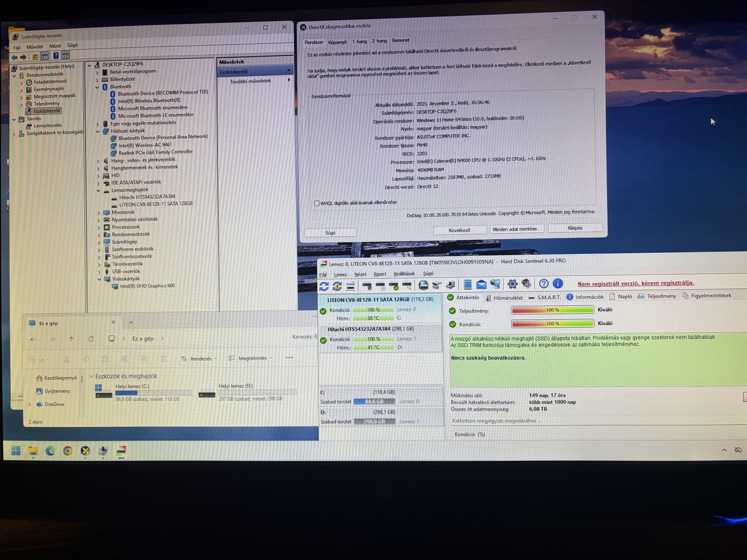Click the refresh icon in Hard Disk Sentinel toolbar
This screenshot has height=560, width=747.
coord(324,286)
